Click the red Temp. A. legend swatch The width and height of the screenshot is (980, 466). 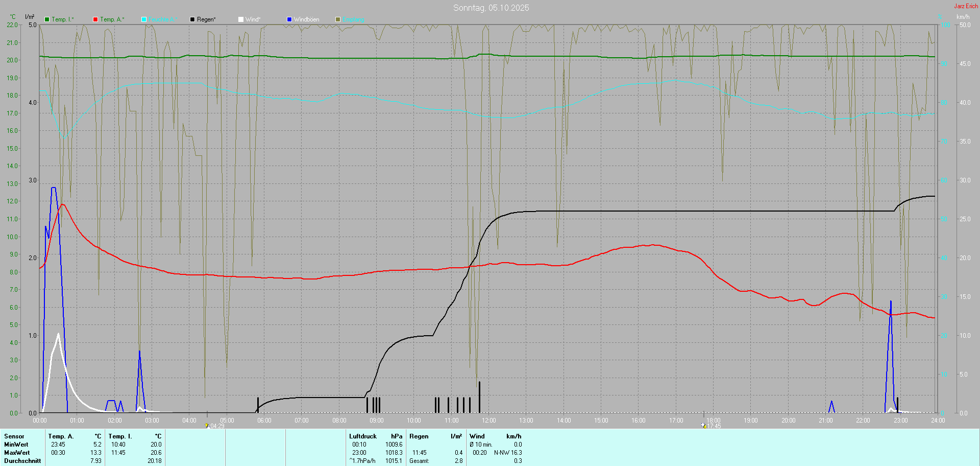(95, 19)
